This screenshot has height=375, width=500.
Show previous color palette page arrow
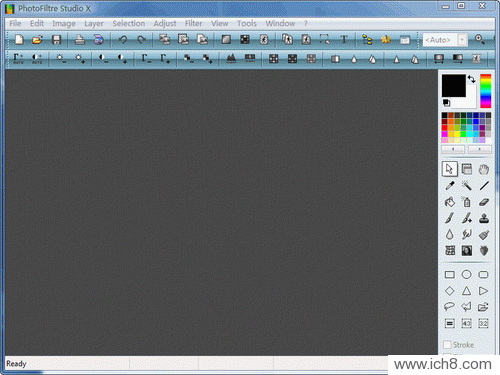pyautogui.click(x=453, y=149)
